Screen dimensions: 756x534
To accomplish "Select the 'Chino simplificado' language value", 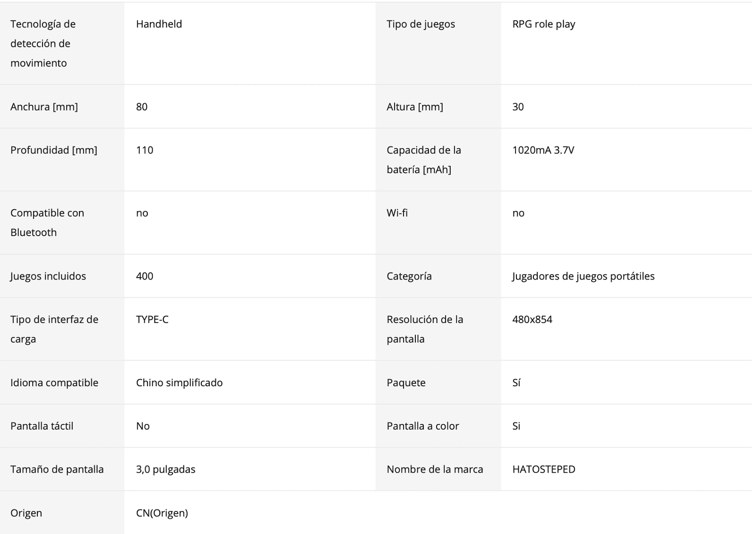I will point(179,383).
